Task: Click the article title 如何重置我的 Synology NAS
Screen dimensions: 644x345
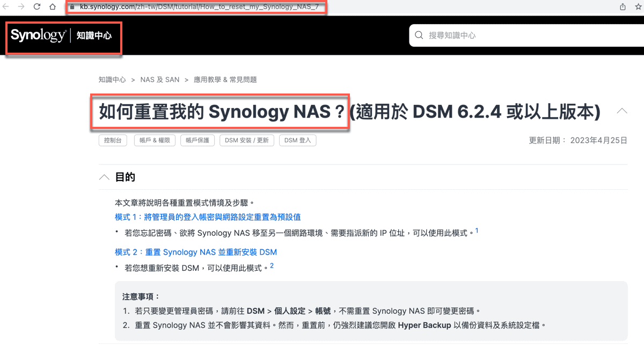Action: click(221, 112)
